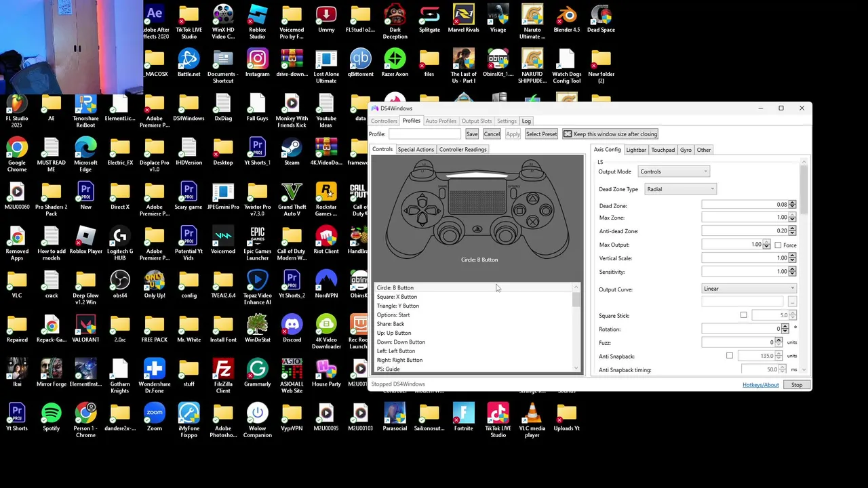Adjust the Sensitivity value stepper
The image size is (868, 488).
pyautogui.click(x=792, y=272)
